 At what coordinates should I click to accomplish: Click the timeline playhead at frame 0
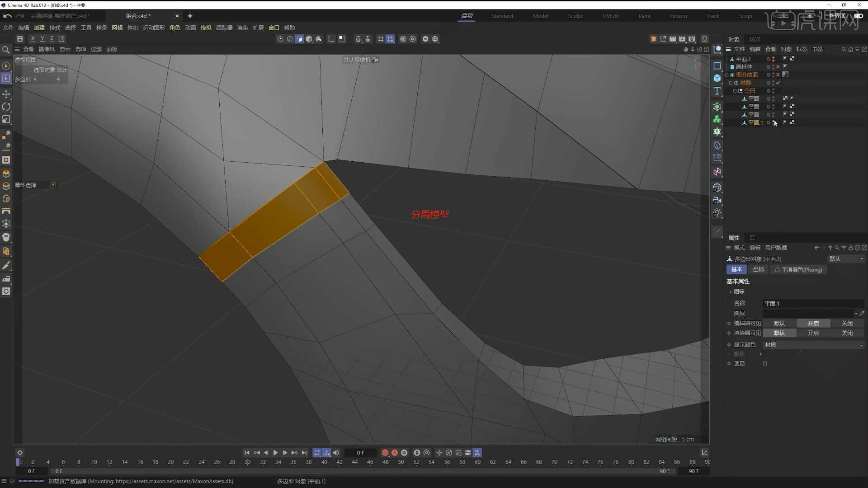(x=18, y=462)
